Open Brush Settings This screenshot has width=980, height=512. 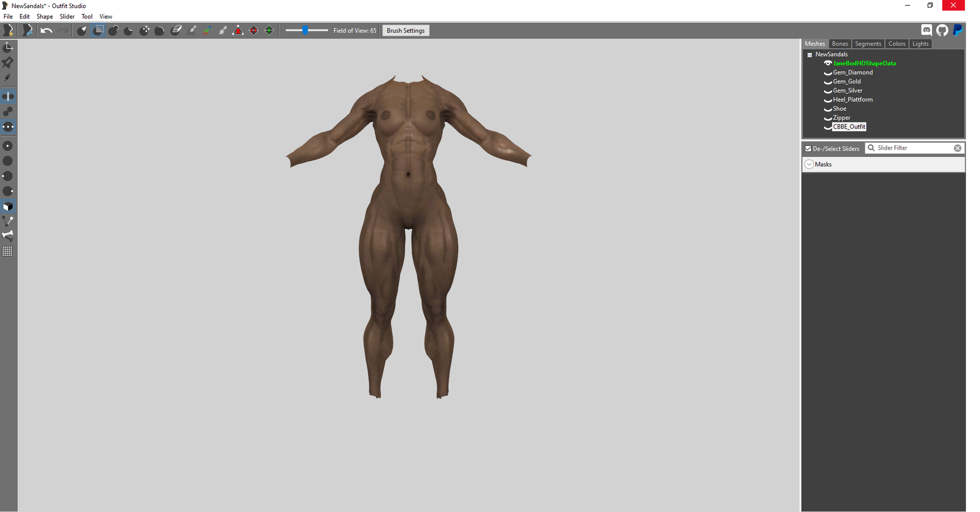pyautogui.click(x=405, y=31)
